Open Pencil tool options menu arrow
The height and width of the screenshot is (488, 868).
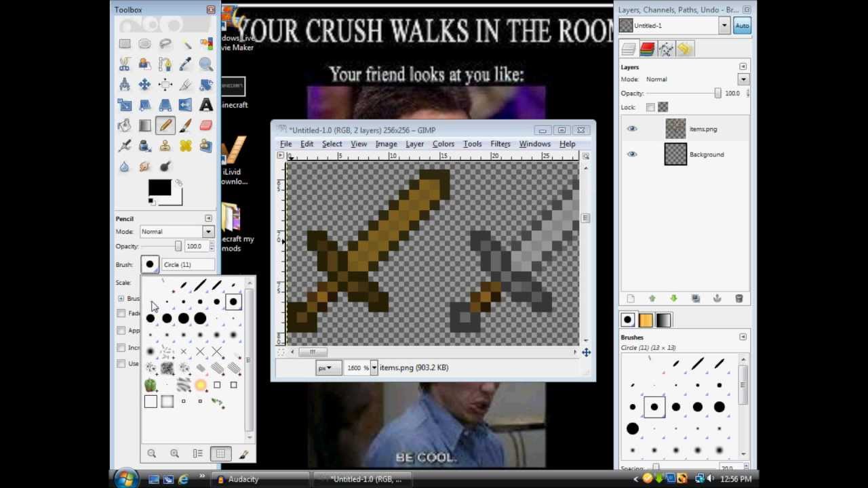208,218
